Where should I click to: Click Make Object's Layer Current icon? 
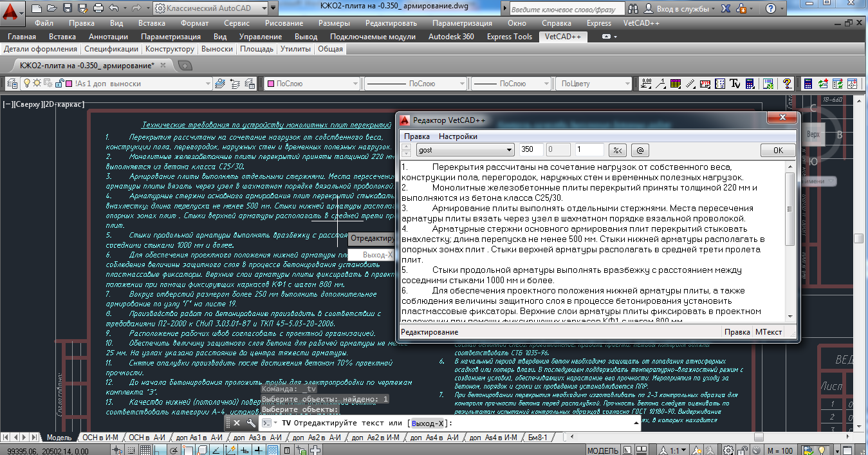pyautogui.click(x=221, y=83)
